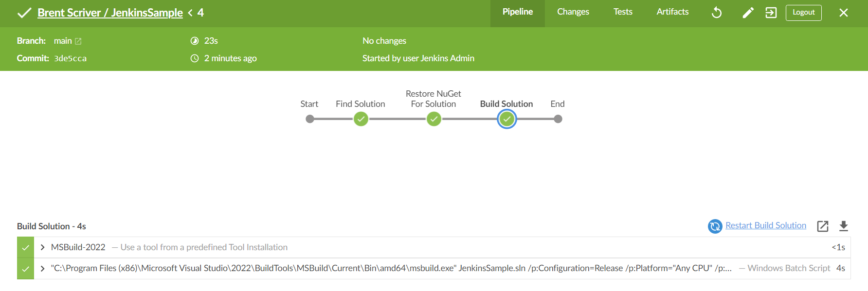Select the Find Solution stage node
The image size is (868, 291).
[x=361, y=119]
